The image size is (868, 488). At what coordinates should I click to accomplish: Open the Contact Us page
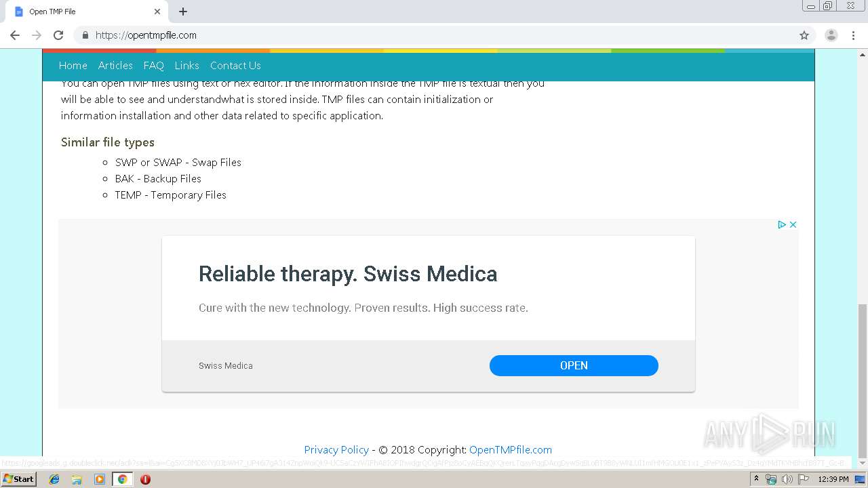tap(235, 66)
